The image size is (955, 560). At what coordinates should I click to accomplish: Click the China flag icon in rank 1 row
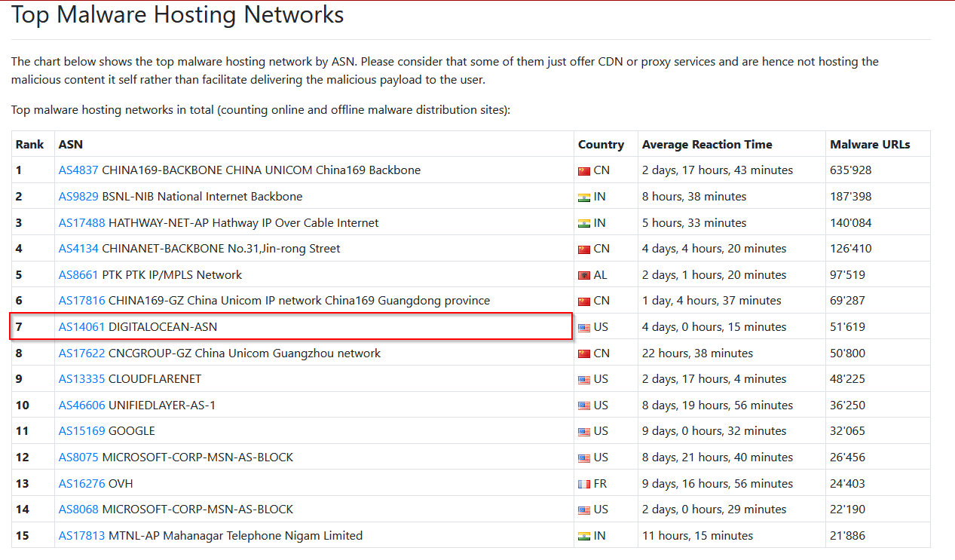coord(584,171)
